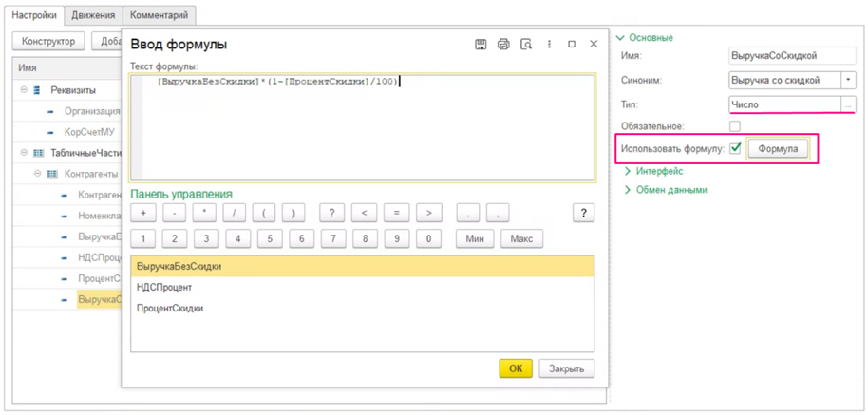Insert the Макс function
The height and width of the screenshot is (415, 868).
(522, 239)
